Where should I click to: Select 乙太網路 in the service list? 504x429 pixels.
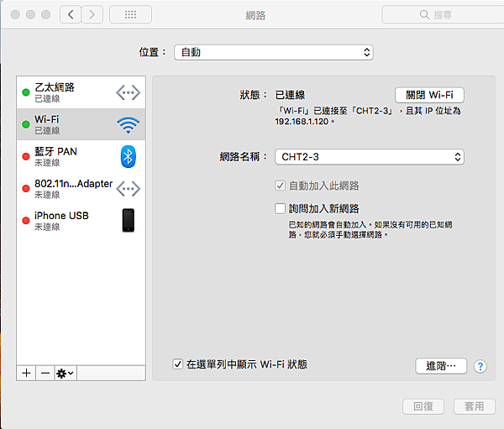click(81, 92)
